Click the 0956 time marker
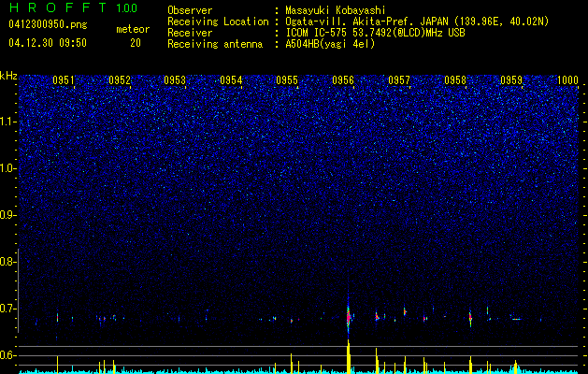This screenshot has width=588, height=374. tap(343, 80)
